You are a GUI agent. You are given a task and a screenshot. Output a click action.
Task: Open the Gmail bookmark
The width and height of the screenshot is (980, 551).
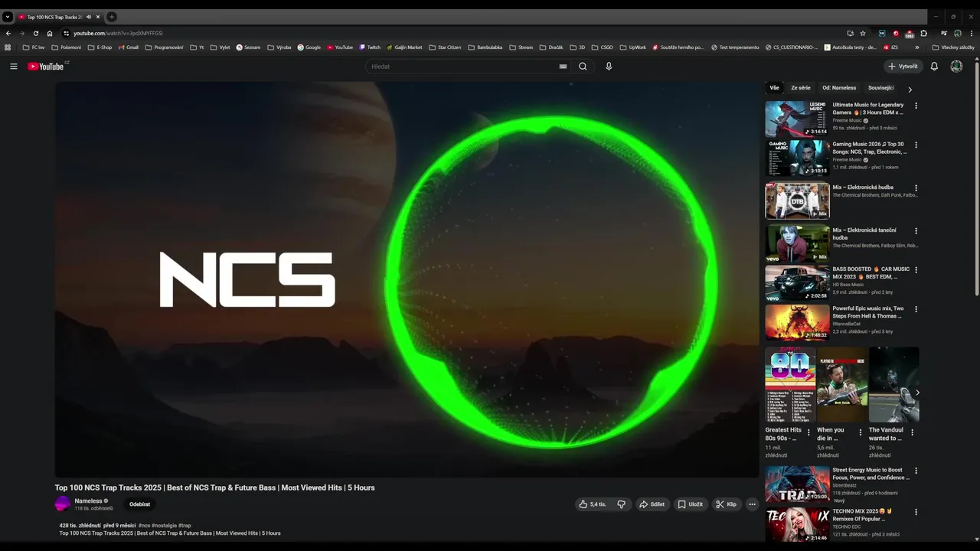(x=129, y=47)
